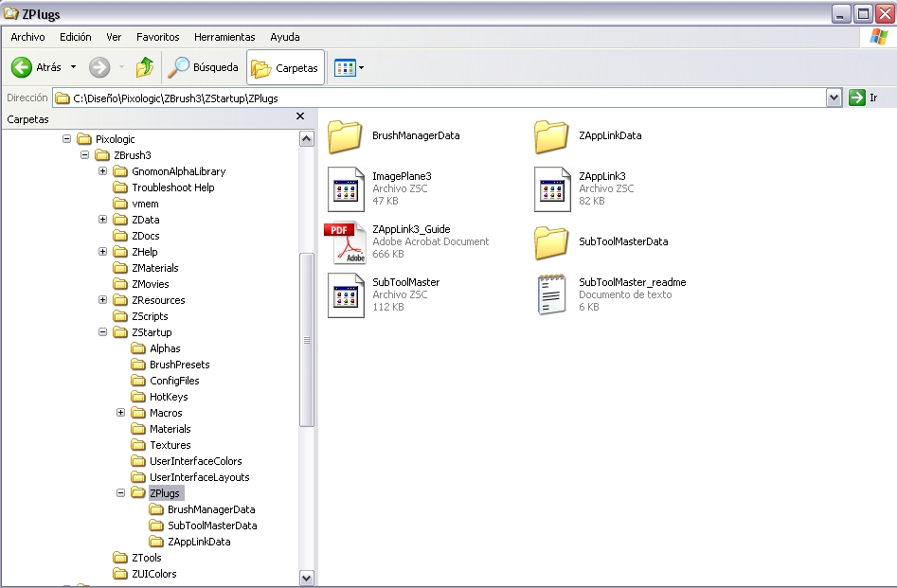
Task: Expand the ZHelp tree node
Action: [103, 251]
